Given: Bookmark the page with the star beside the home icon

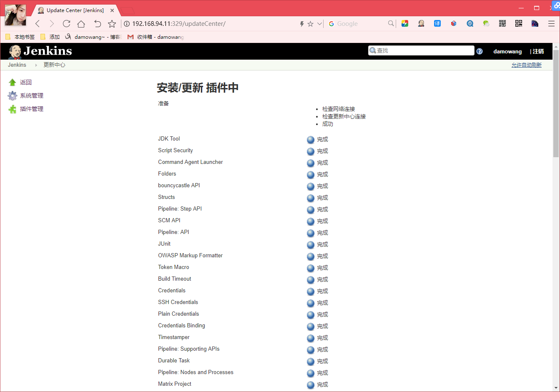Looking at the screenshot, I should pyautogui.click(x=112, y=24).
